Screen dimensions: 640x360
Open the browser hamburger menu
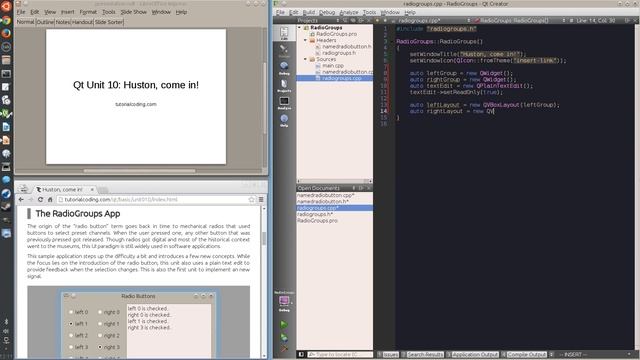coord(261,200)
